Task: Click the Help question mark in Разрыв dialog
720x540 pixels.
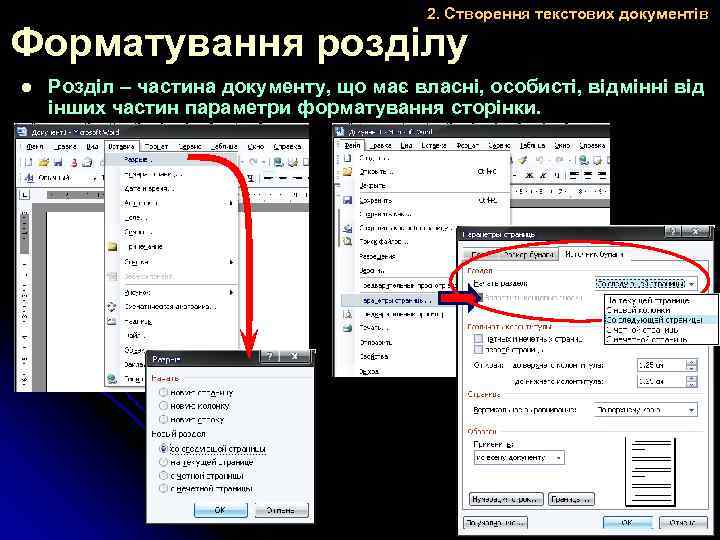Action: pyautogui.click(x=270, y=356)
